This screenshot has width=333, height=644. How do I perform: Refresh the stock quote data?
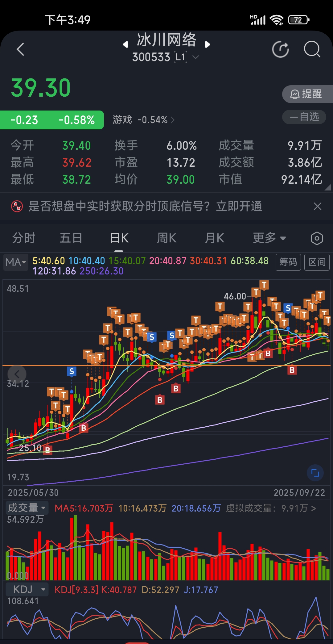pos(281,49)
